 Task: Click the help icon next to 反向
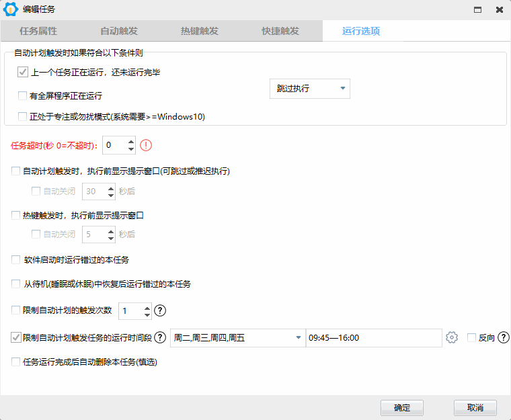coord(503,337)
